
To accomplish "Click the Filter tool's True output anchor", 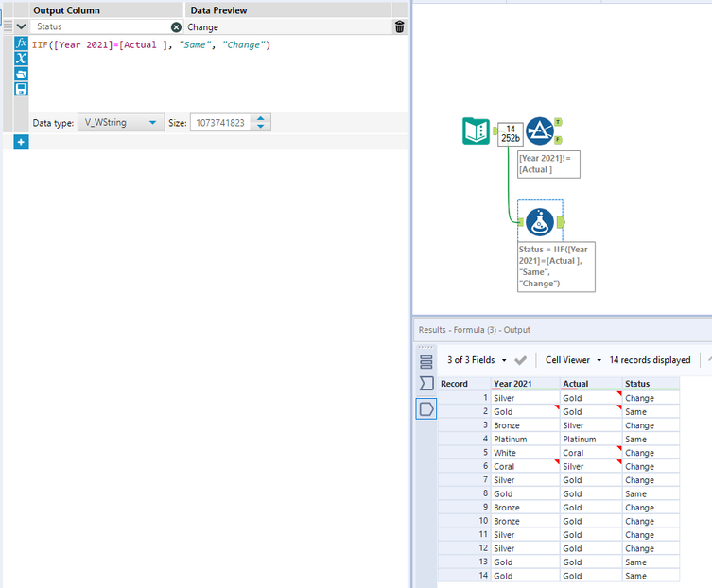I will click(558, 122).
